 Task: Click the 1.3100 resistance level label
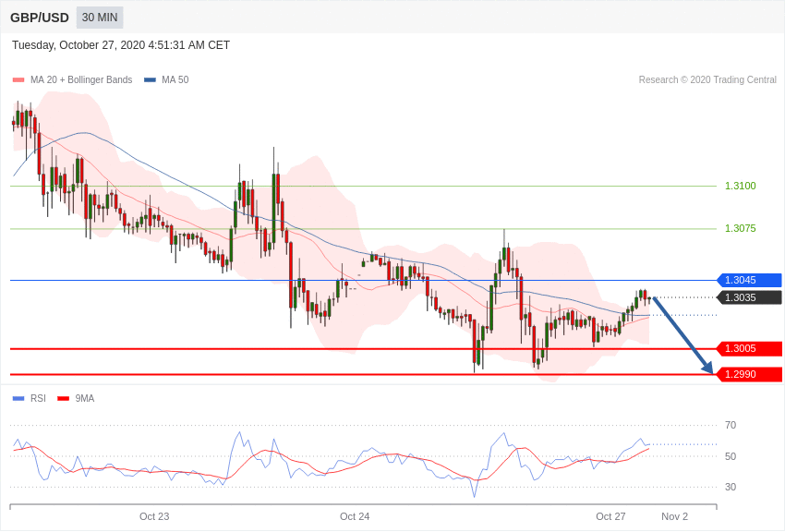point(741,186)
